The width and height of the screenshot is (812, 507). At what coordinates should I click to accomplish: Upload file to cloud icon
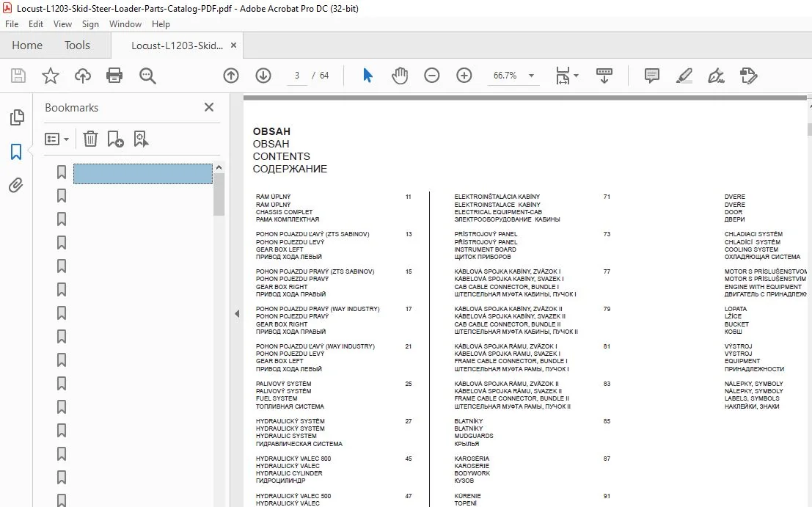click(82, 76)
